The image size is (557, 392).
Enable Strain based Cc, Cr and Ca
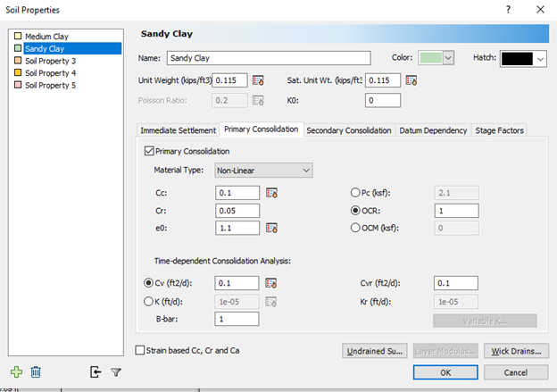pos(140,350)
